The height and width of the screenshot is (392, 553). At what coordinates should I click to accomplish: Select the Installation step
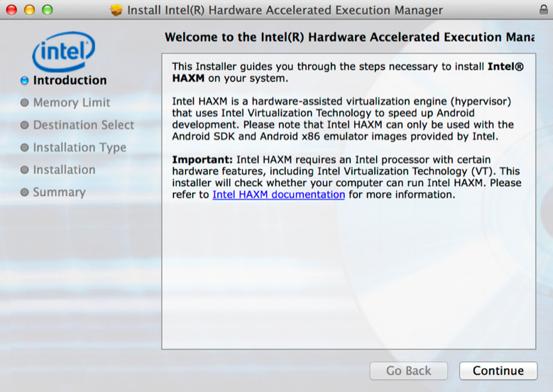pyautogui.click(x=64, y=170)
